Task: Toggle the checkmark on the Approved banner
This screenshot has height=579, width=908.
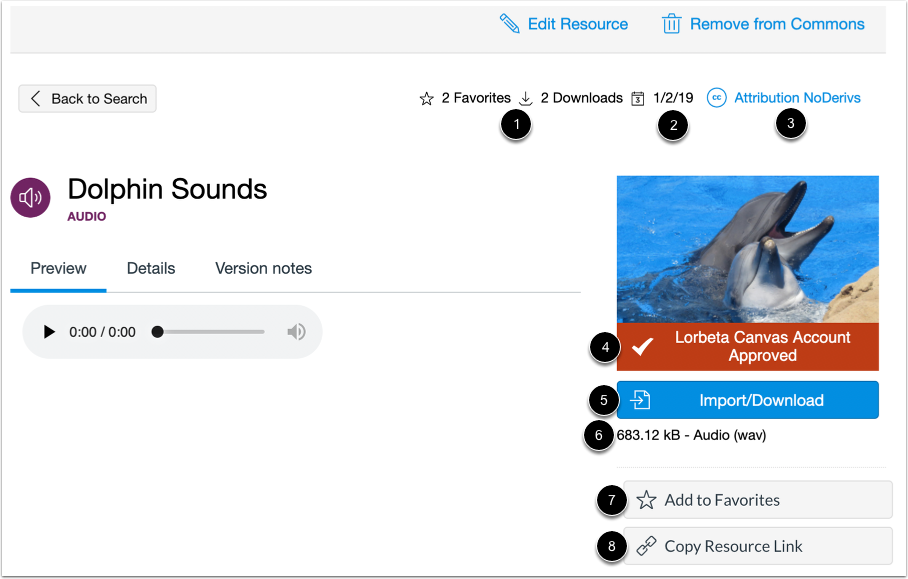Action: [x=644, y=346]
